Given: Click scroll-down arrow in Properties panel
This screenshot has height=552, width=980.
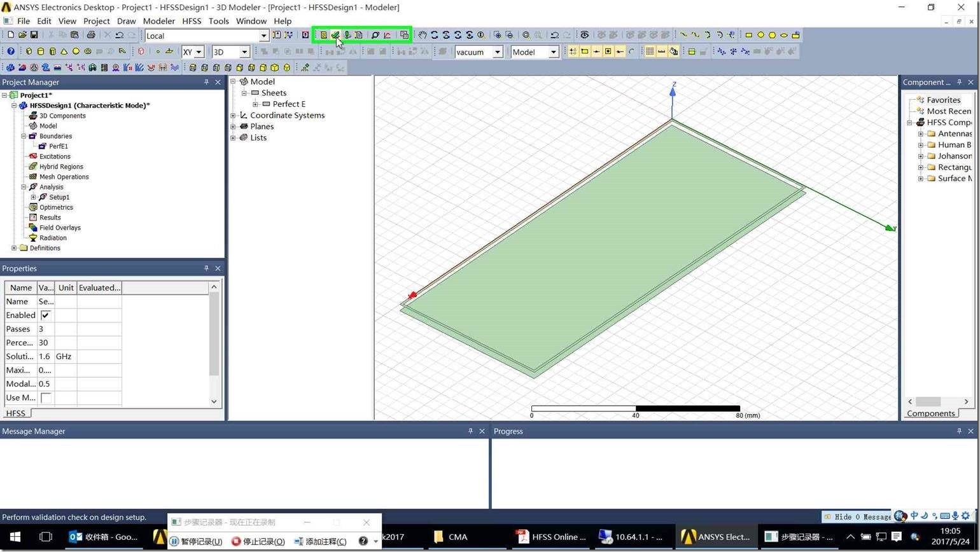Looking at the screenshot, I should click(x=214, y=401).
